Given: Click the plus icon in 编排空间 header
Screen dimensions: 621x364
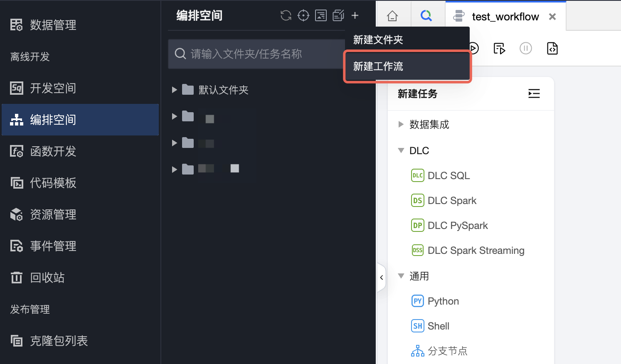Looking at the screenshot, I should click(x=355, y=15).
